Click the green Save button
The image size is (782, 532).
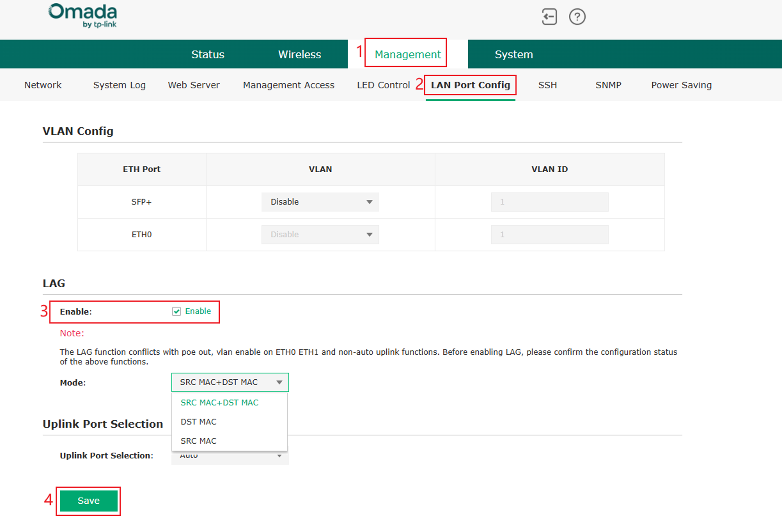89,501
